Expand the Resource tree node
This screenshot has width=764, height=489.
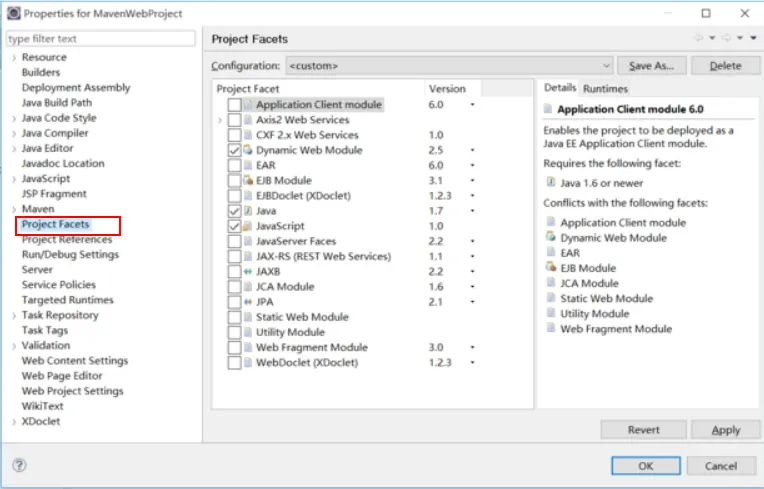click(x=14, y=57)
